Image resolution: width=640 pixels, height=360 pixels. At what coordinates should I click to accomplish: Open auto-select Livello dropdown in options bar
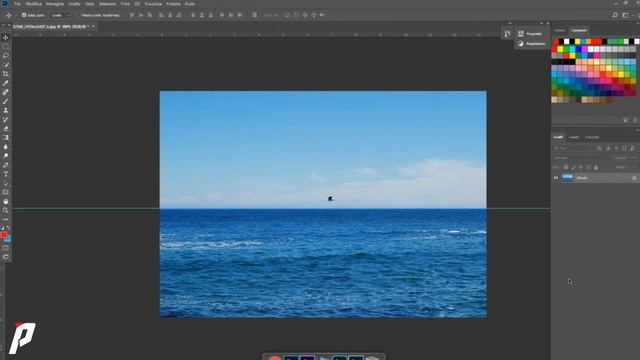[x=61, y=15]
